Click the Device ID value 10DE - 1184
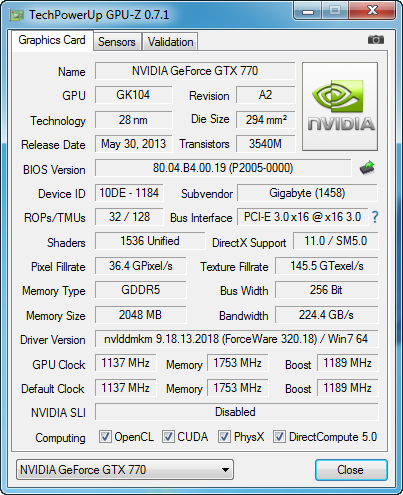The image size is (403, 495). click(x=129, y=193)
